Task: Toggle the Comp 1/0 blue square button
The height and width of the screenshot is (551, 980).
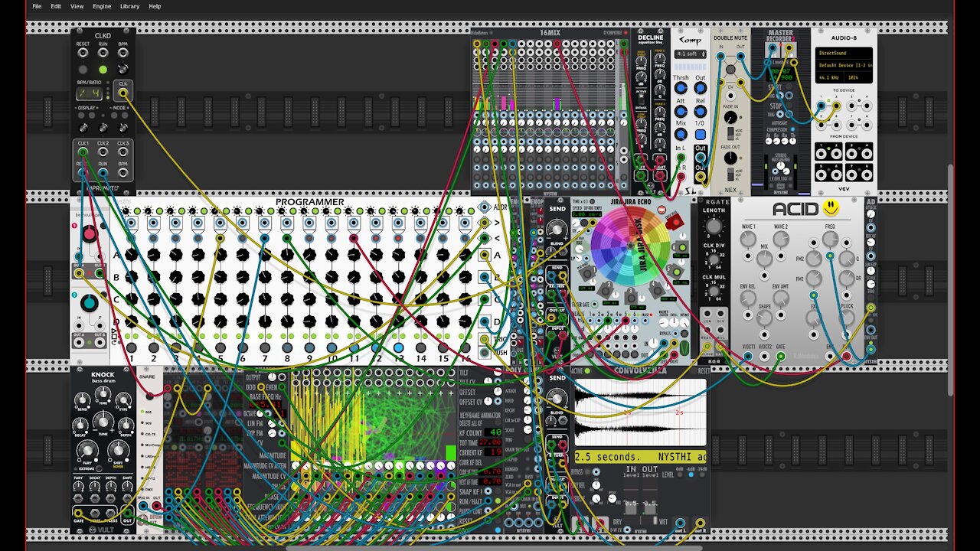Action: click(x=700, y=134)
